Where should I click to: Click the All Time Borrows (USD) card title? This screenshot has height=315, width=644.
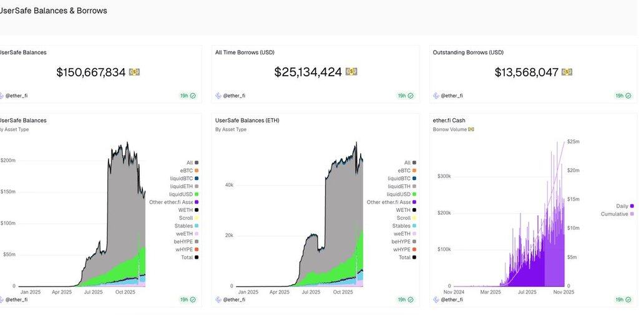tap(245, 52)
